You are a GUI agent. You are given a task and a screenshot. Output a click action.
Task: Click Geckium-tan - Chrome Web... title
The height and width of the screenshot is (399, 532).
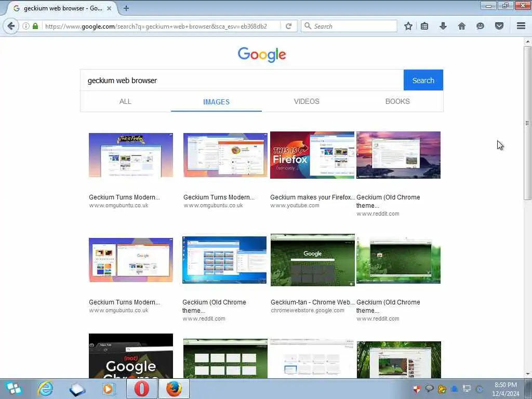point(312,302)
